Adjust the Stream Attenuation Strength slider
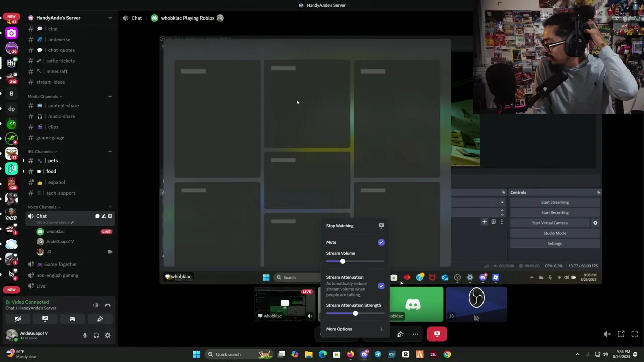Viewport: 644px width, 362px height. pos(355,313)
